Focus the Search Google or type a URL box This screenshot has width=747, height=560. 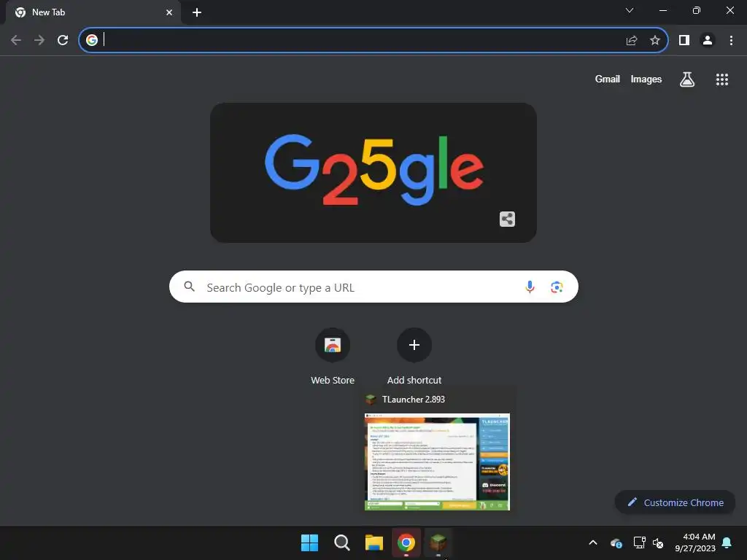tap(373, 287)
